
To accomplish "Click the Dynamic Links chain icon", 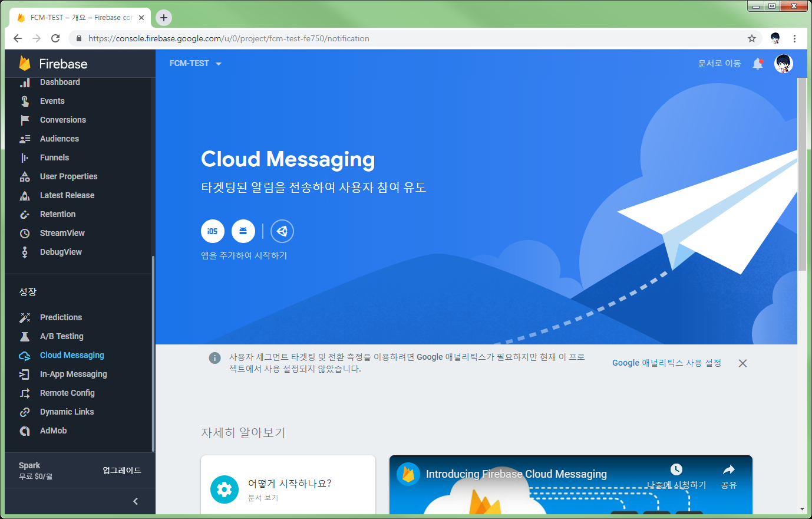I will click(x=25, y=412).
